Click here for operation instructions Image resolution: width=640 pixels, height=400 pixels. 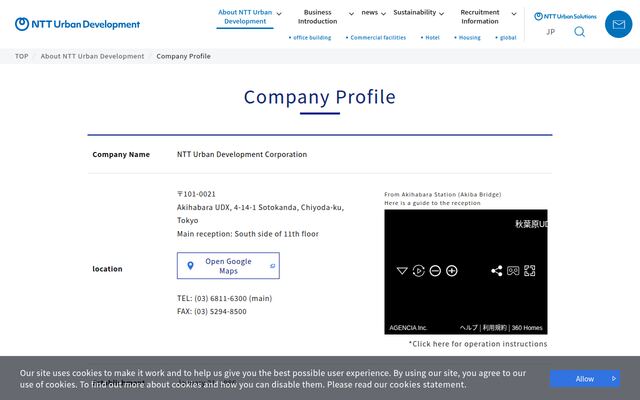tap(478, 344)
